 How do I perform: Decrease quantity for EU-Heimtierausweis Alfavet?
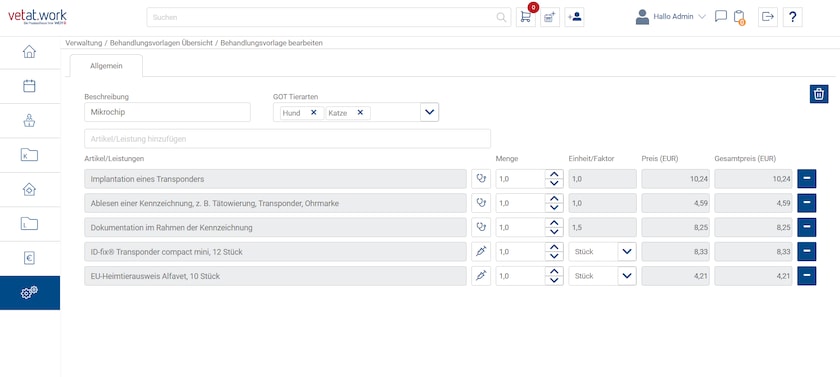(x=554, y=280)
